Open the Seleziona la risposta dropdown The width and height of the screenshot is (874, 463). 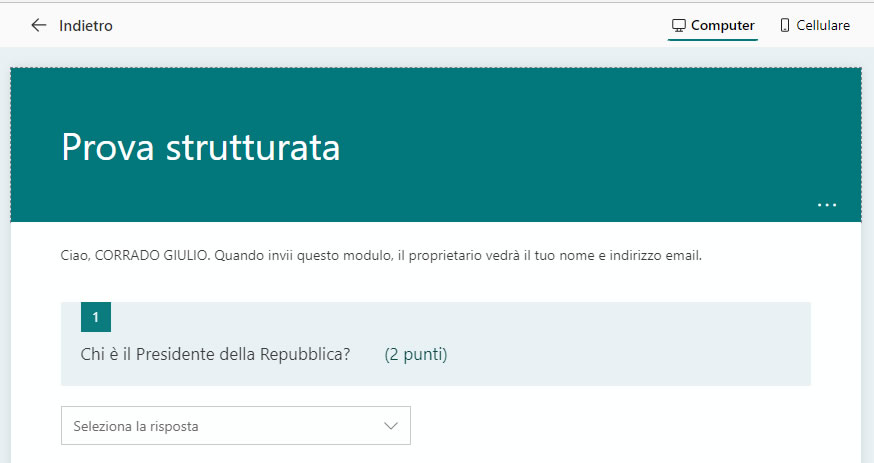pos(236,426)
